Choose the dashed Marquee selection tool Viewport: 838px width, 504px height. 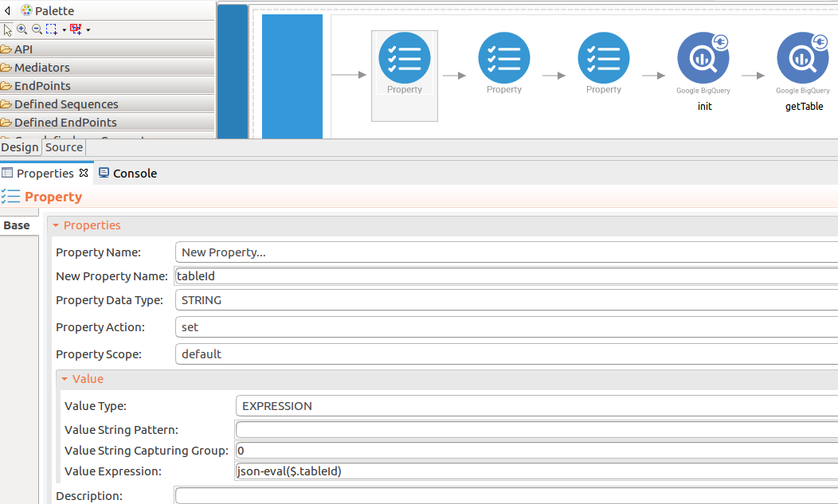click(51, 29)
